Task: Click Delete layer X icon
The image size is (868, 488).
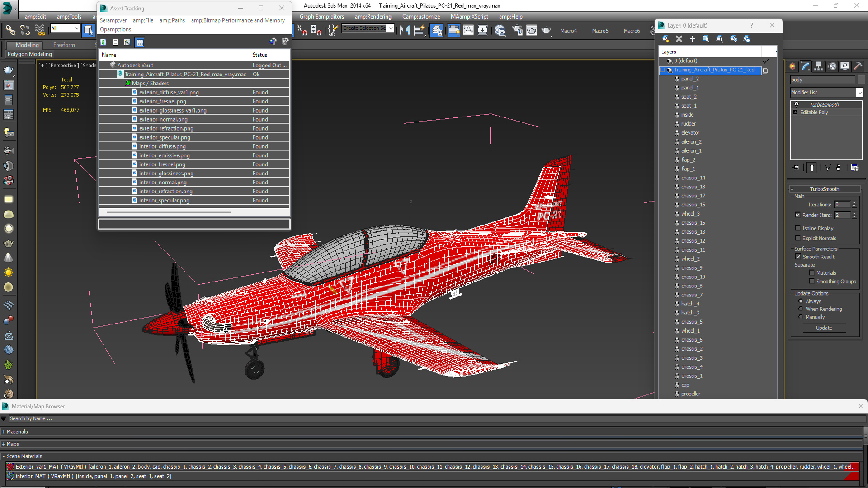Action: click(679, 39)
